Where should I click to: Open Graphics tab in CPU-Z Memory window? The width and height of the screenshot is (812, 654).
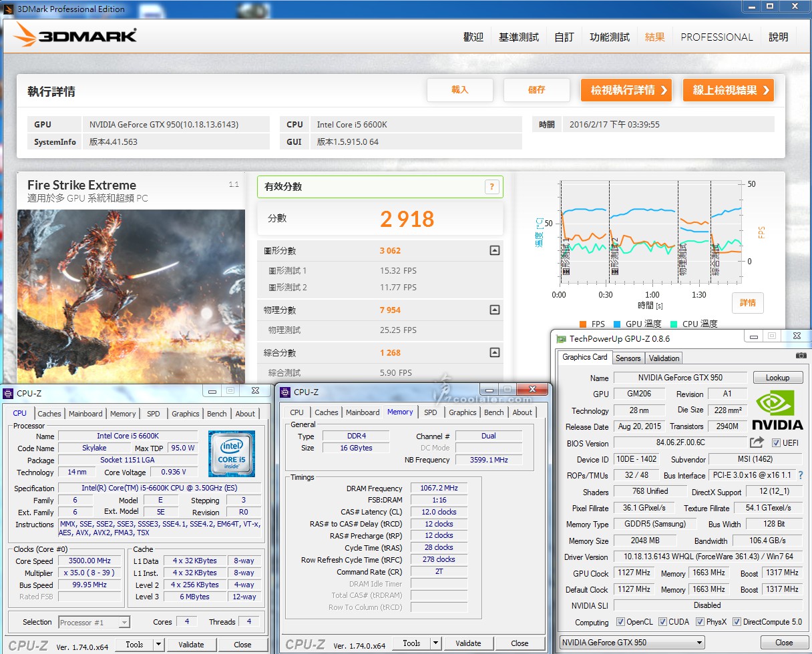click(463, 412)
